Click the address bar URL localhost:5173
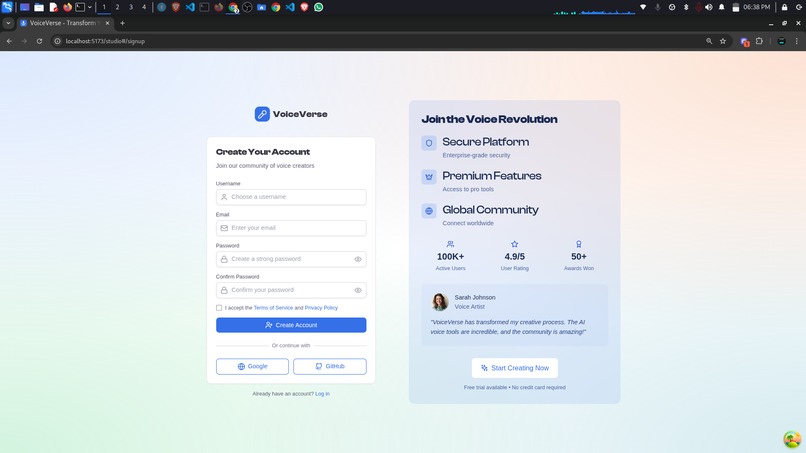 [x=105, y=41]
